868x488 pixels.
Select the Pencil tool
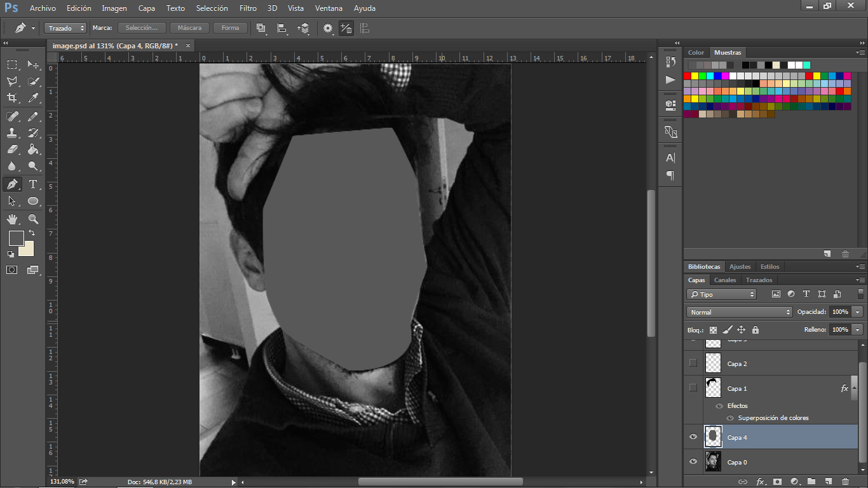pos(33,116)
